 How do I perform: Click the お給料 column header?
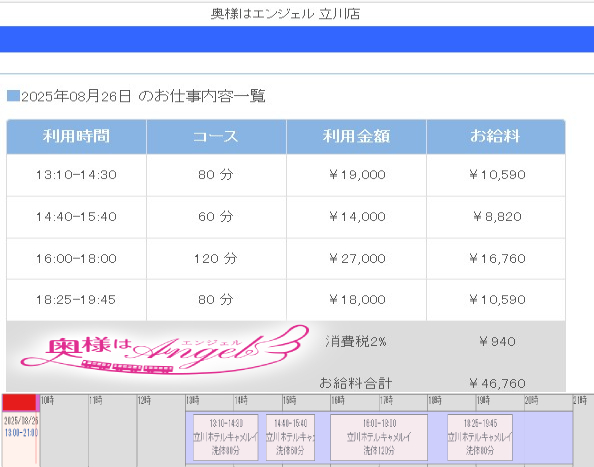[x=496, y=137]
